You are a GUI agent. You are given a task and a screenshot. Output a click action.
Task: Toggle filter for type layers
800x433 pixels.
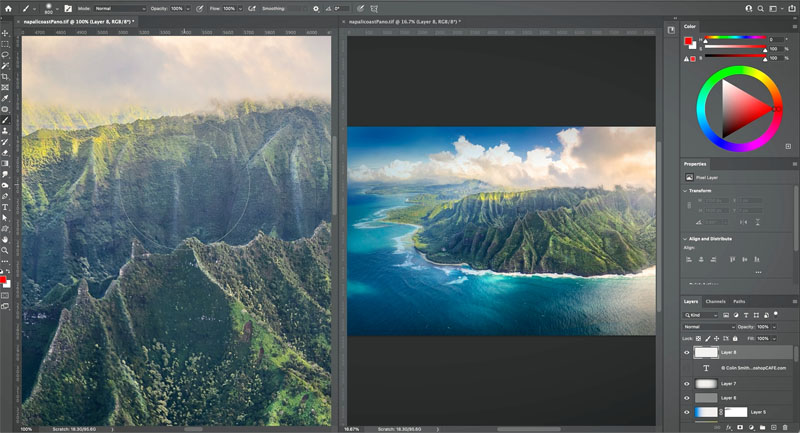click(746, 315)
